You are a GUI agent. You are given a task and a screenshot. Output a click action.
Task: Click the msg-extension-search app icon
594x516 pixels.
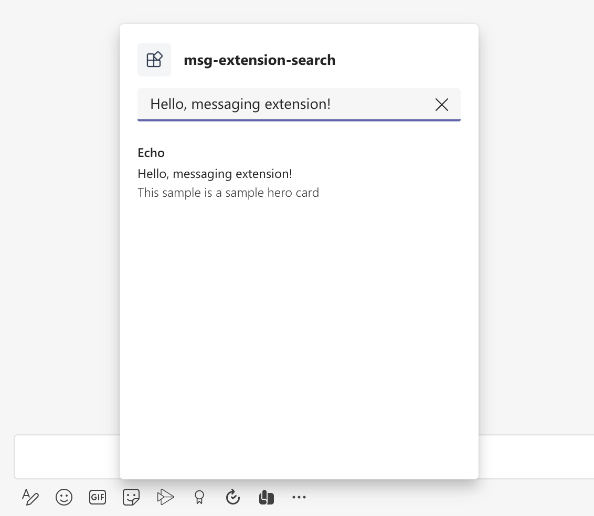point(154,60)
